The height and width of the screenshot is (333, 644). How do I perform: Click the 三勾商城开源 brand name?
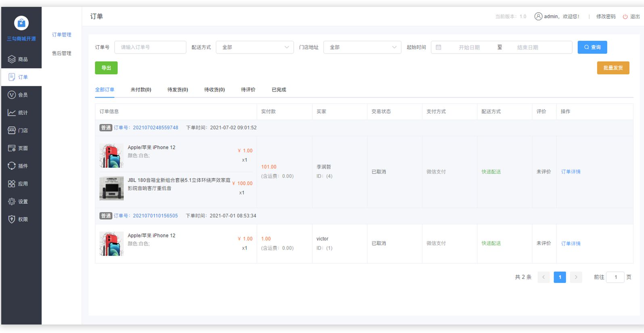(21, 39)
